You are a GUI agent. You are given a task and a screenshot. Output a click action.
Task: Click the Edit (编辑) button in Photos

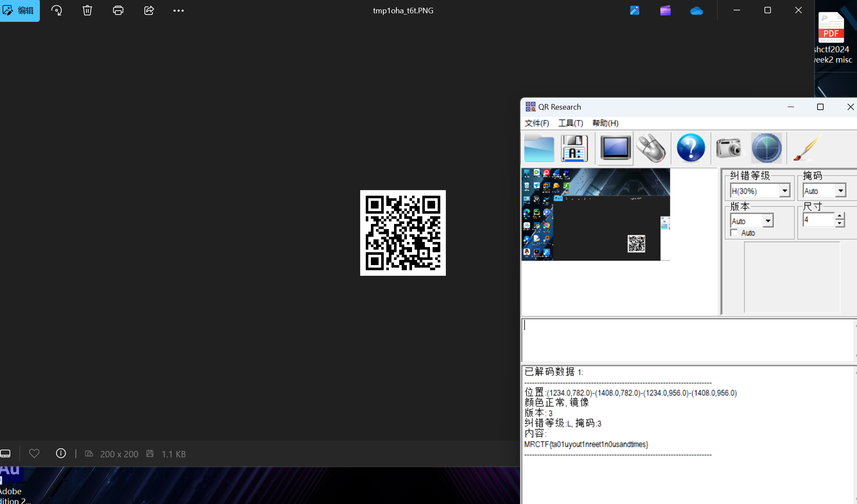point(19,10)
